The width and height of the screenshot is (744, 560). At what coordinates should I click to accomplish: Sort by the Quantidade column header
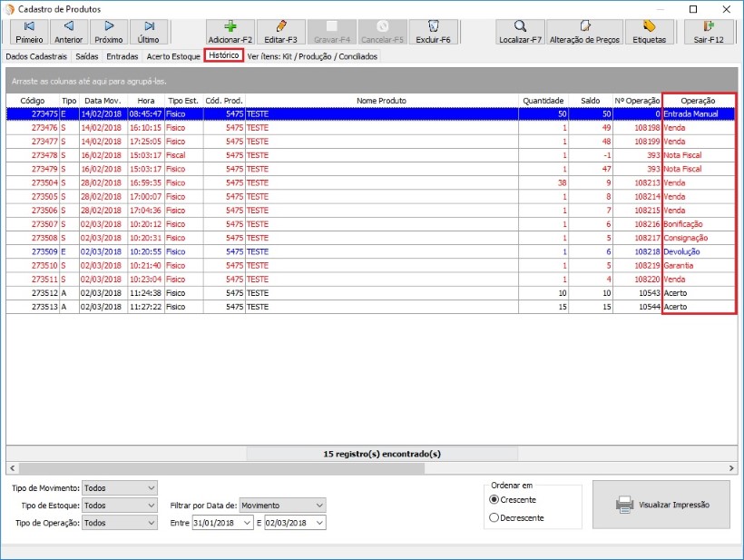543,101
